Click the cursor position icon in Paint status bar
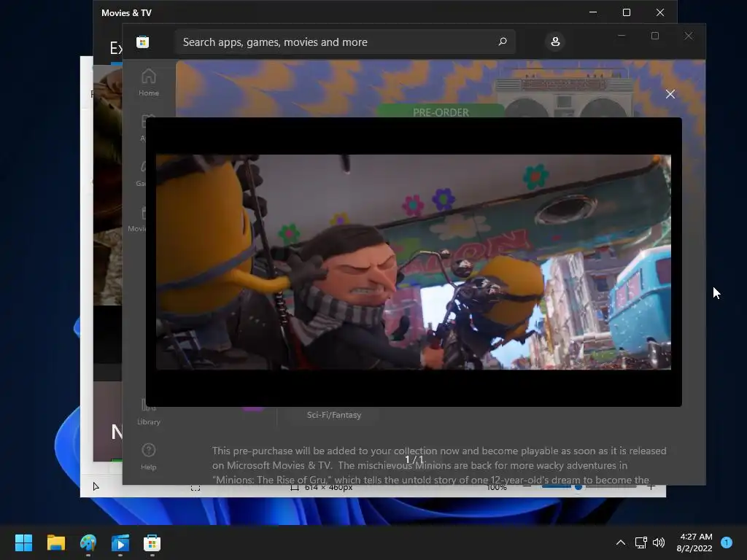This screenshot has width=747, height=560. [x=96, y=486]
